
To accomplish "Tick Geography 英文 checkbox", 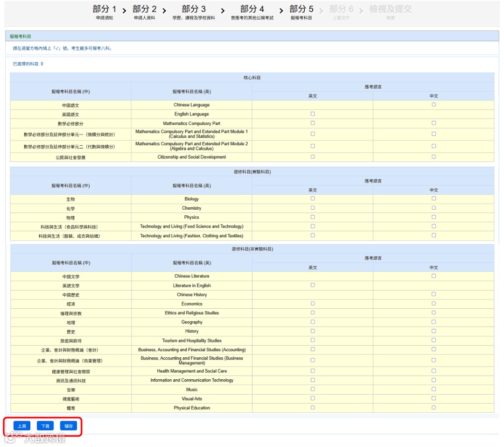I will (313, 322).
